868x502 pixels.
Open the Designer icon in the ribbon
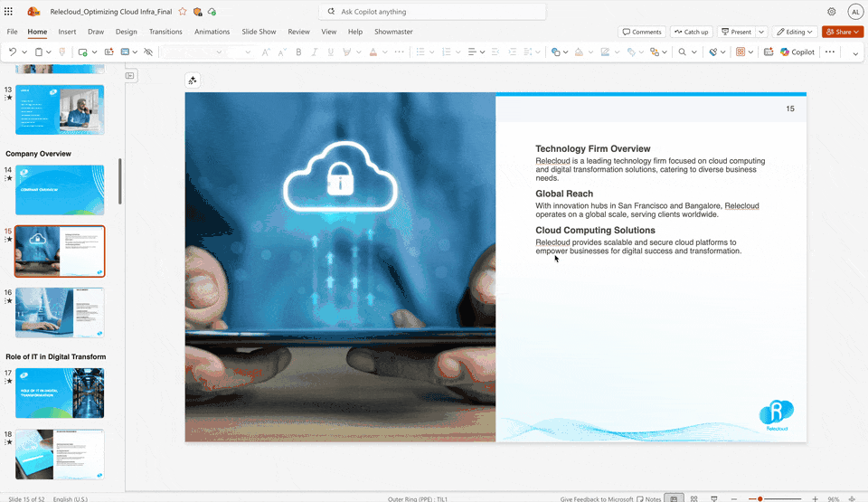[769, 52]
